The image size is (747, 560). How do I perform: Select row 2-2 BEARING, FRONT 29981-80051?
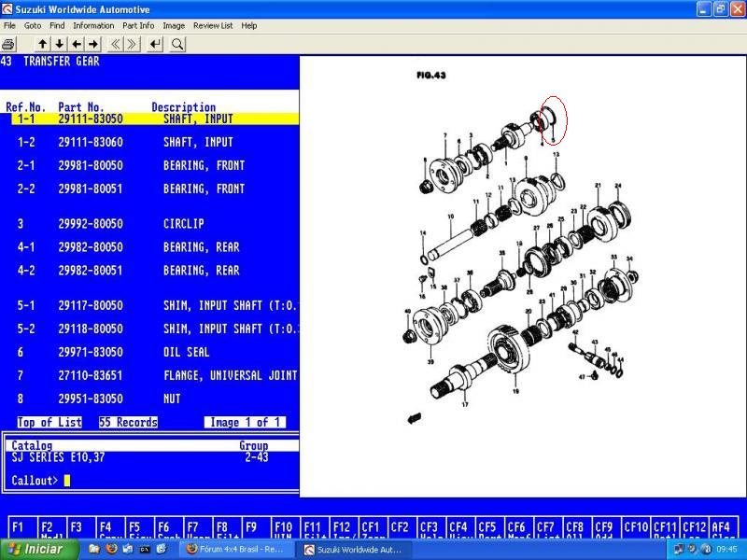[155, 189]
